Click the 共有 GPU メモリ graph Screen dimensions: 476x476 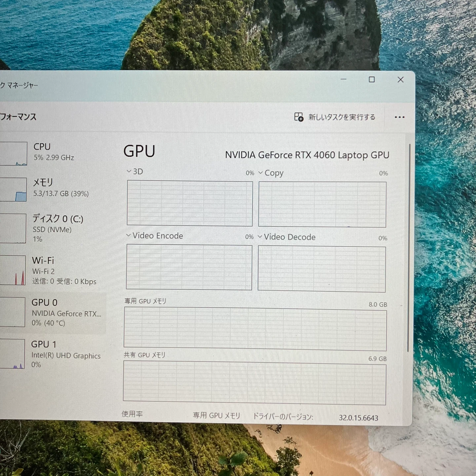pyautogui.click(x=255, y=383)
